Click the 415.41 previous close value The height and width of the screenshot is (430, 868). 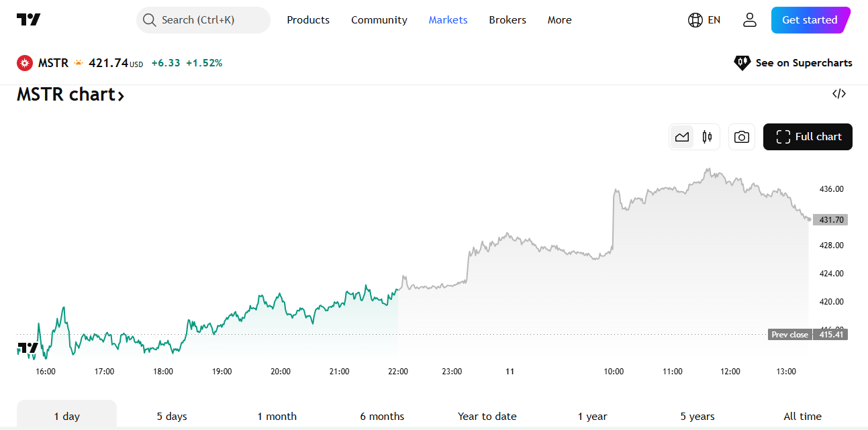pyautogui.click(x=830, y=334)
